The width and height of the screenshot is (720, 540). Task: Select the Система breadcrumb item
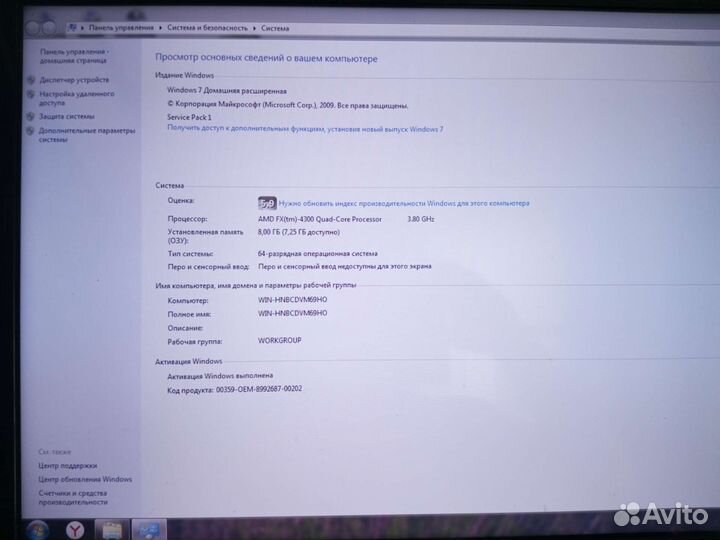[x=275, y=28]
